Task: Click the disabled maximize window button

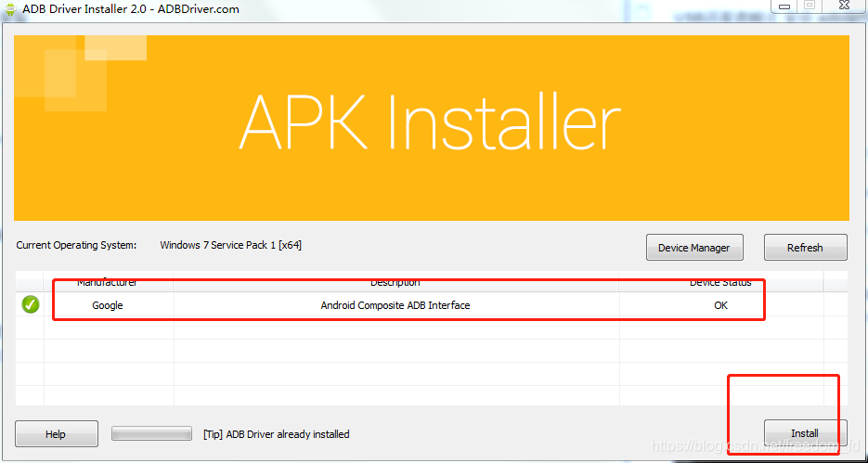Action: [810, 6]
